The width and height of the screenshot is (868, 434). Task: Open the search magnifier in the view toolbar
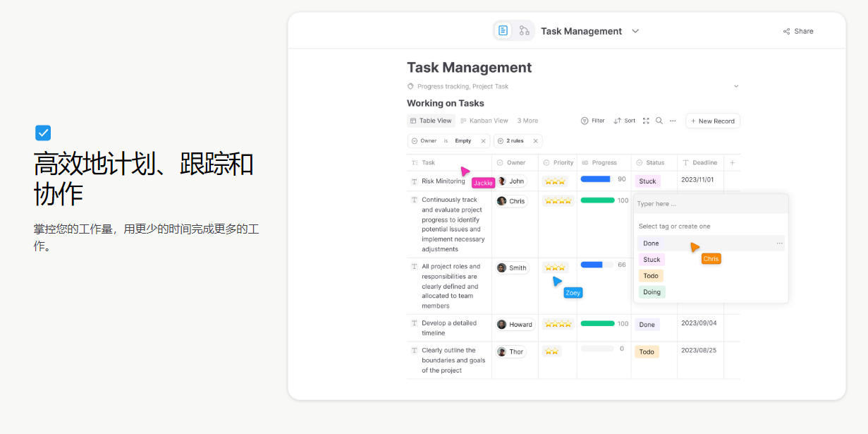(x=659, y=121)
